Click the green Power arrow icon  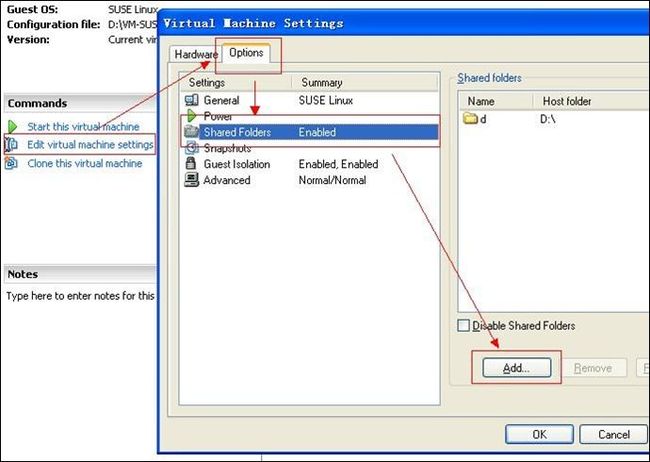(192, 116)
